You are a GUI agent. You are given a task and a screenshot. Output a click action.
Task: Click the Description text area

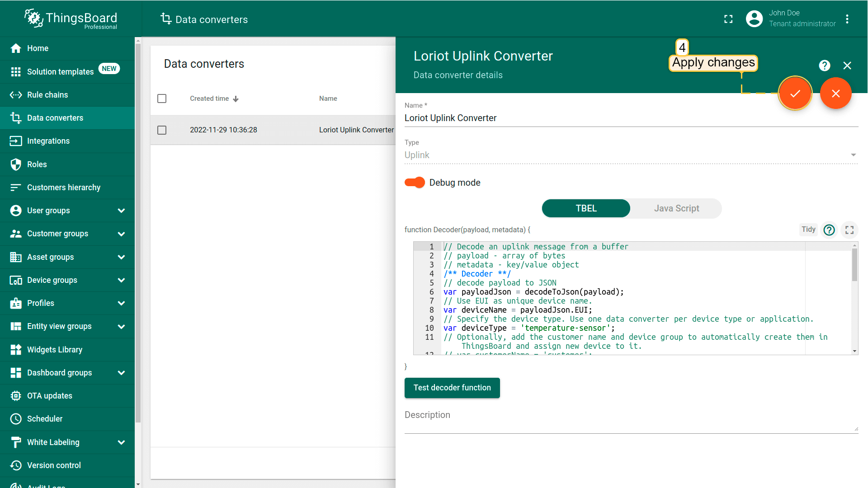coord(631,420)
